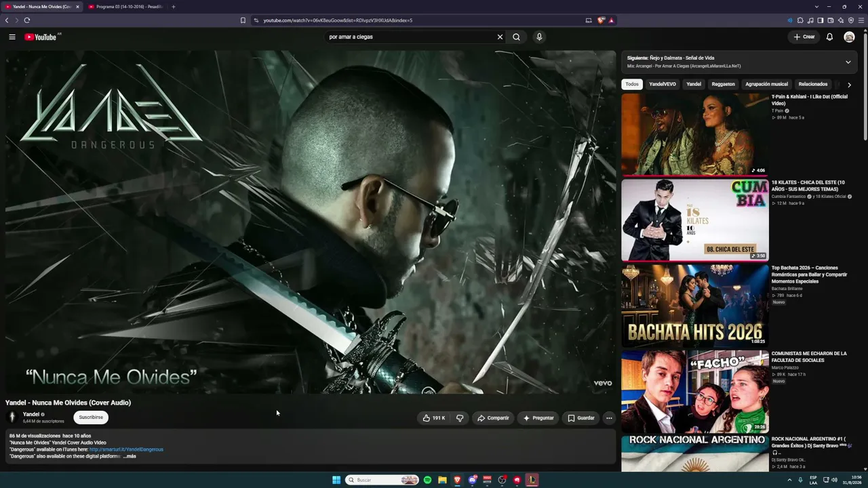Close the "Yandel - Nunca Me Olvides" tab
This screenshot has height=488, width=868.
(x=77, y=7)
